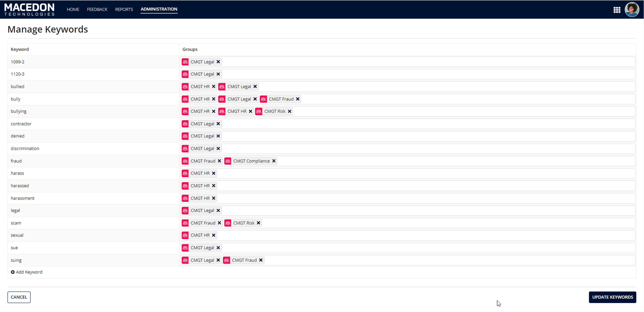Select the keyword 'bullying'

click(x=18, y=111)
